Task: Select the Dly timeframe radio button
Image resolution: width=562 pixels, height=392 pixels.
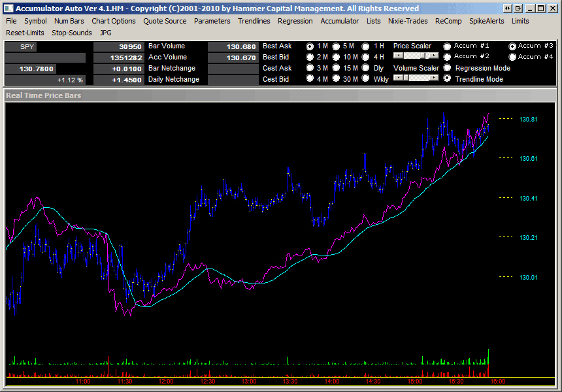Action: 365,68
